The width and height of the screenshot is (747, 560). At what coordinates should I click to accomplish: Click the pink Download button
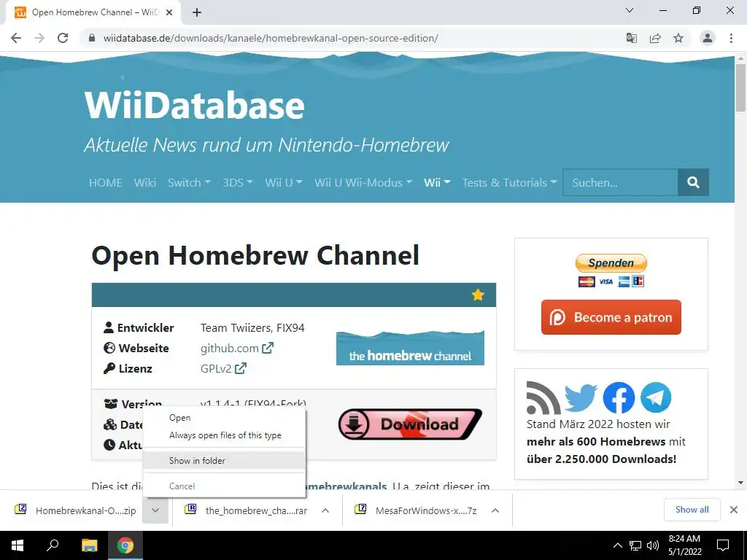[x=410, y=424]
